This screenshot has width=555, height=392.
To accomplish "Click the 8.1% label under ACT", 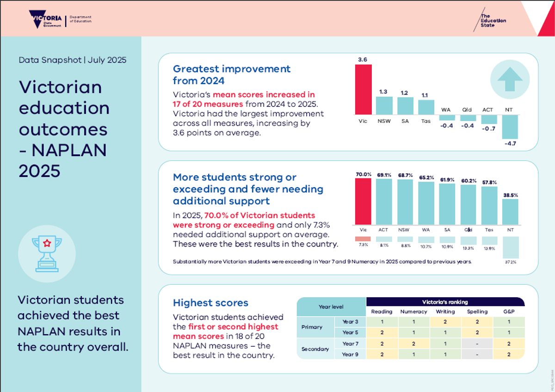I will tap(384, 245).
